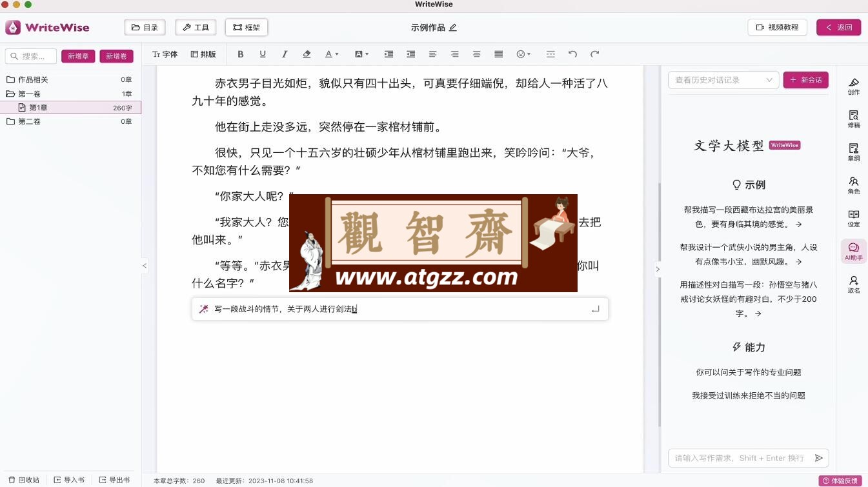Edit the 示例作品 title pencil icon
868x487 pixels.
(x=452, y=27)
